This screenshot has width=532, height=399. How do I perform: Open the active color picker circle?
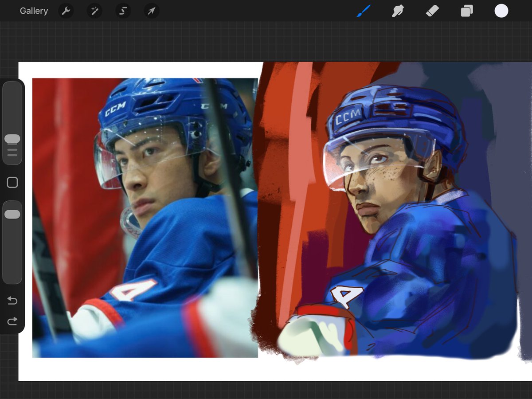(501, 11)
